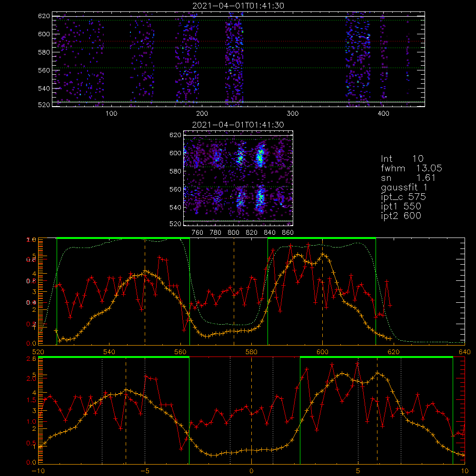
Task: Click y-axis label 560 of top spectrogram
Action: tap(44, 70)
